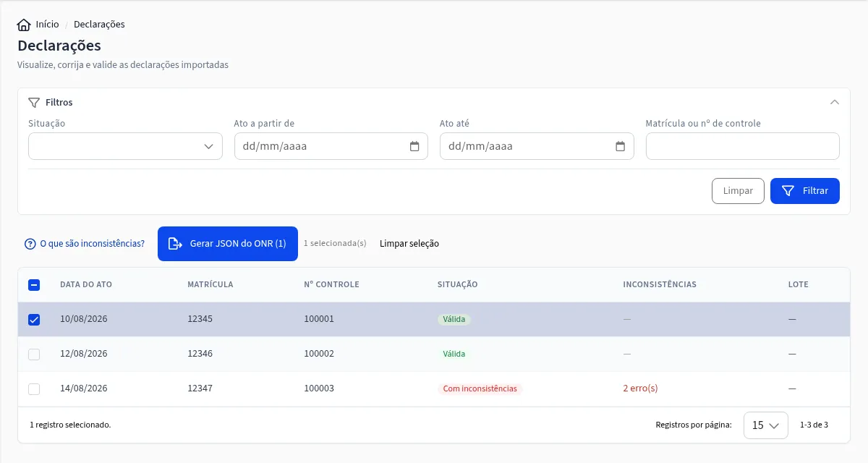Click Limpar seleção

point(409,244)
